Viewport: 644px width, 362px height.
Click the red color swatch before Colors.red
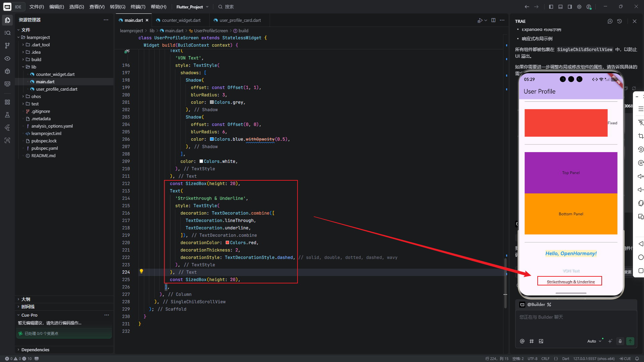coord(227,242)
